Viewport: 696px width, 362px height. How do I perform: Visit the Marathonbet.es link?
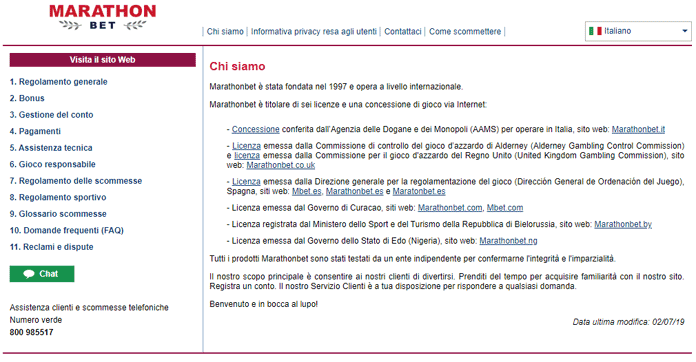[355, 191]
